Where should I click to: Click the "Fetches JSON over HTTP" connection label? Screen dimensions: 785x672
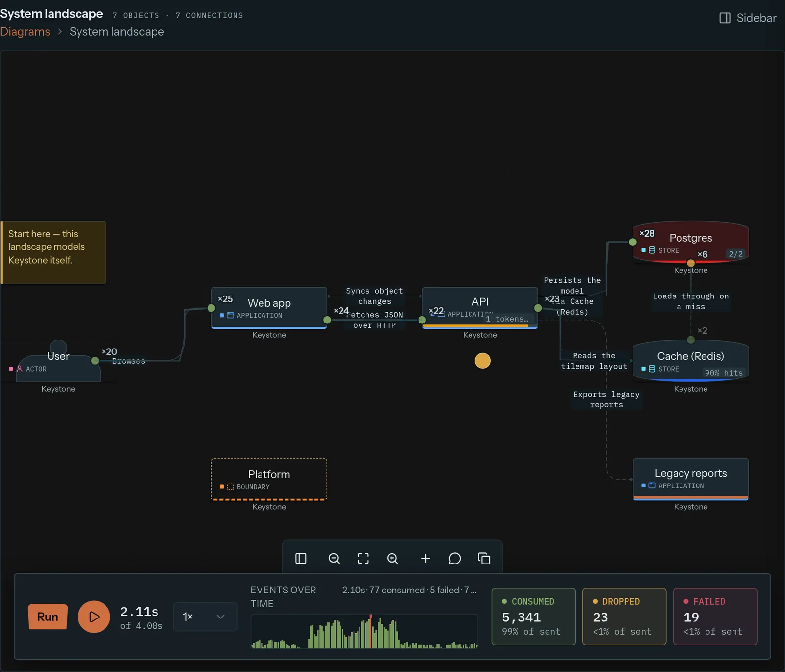click(x=375, y=320)
